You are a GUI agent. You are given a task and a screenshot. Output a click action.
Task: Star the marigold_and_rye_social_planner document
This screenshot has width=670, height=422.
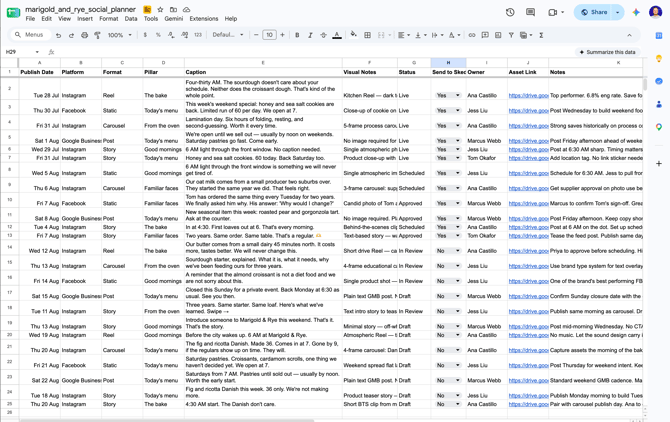(160, 9)
